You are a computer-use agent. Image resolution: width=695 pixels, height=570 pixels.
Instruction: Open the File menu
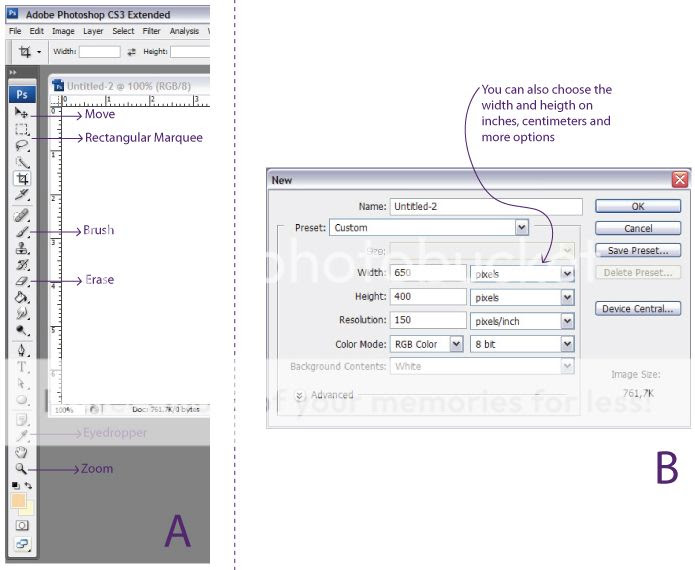15,31
